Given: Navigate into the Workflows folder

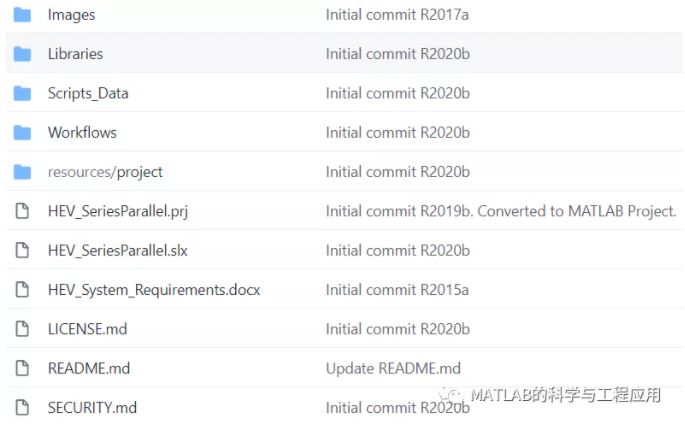Looking at the screenshot, I should [83, 132].
